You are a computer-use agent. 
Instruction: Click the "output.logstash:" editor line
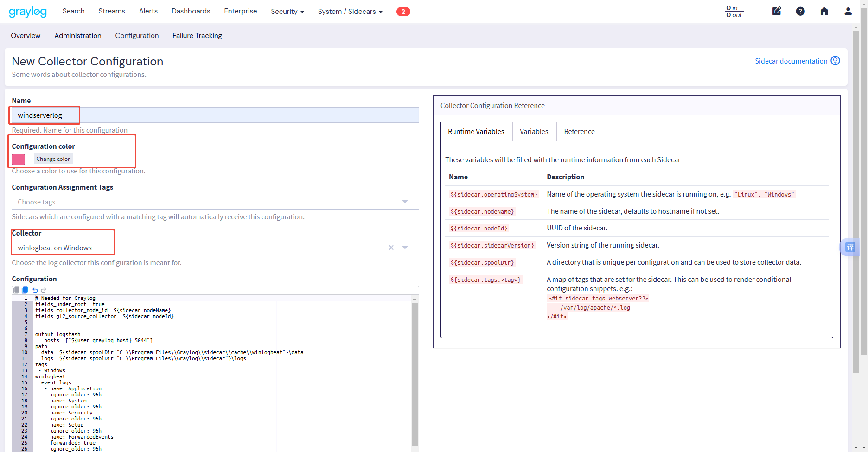point(59,334)
